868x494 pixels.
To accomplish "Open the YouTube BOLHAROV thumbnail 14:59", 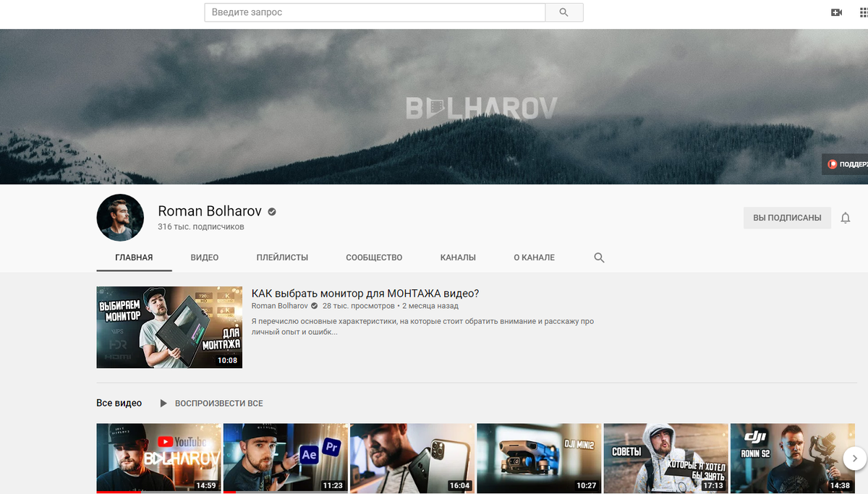I will (x=159, y=459).
